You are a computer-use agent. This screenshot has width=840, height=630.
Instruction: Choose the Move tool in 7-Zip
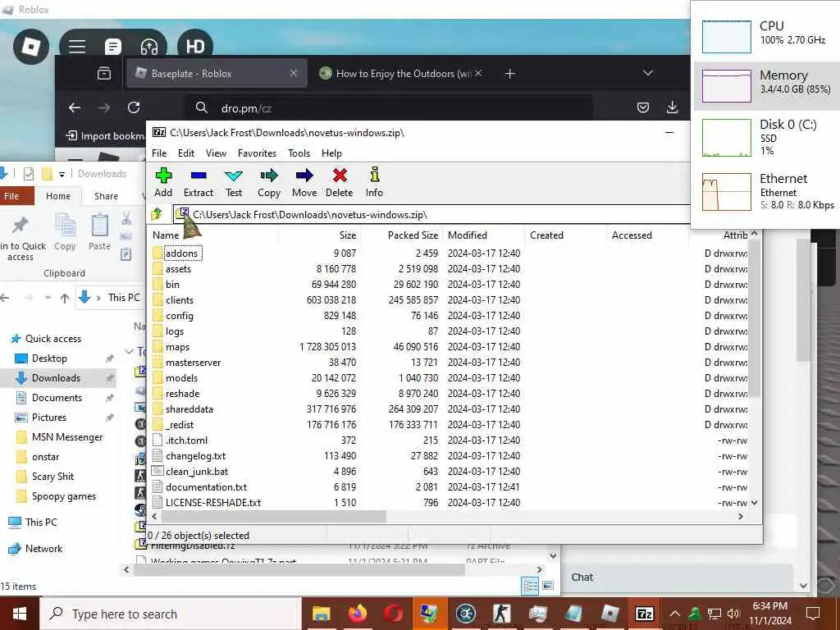304,182
